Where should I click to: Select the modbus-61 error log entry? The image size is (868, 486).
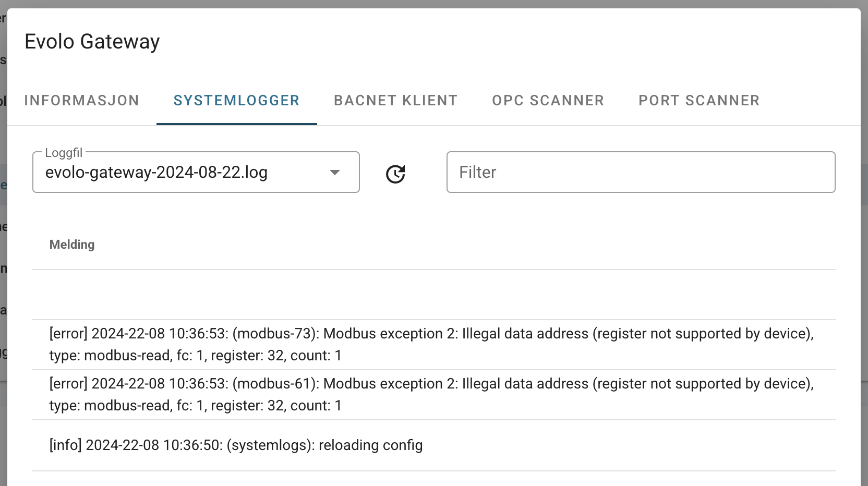click(x=434, y=395)
